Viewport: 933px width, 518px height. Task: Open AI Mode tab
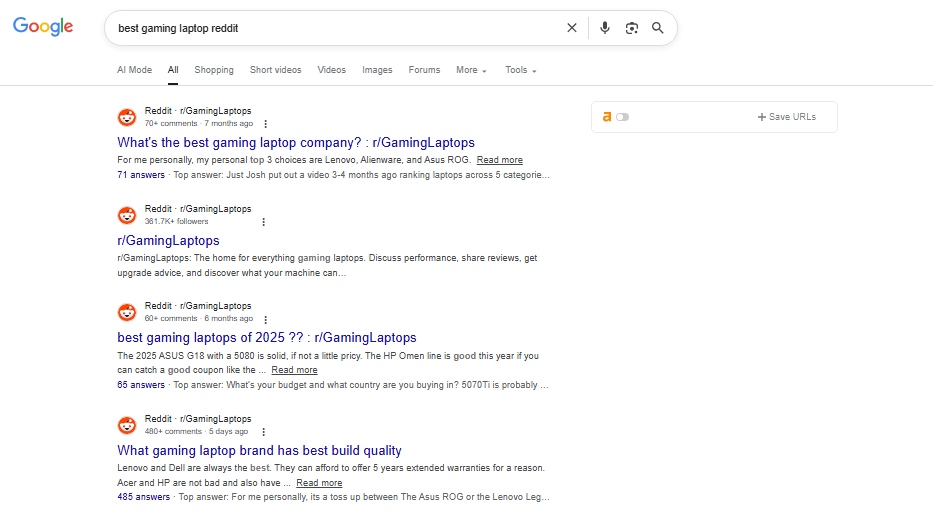134,70
